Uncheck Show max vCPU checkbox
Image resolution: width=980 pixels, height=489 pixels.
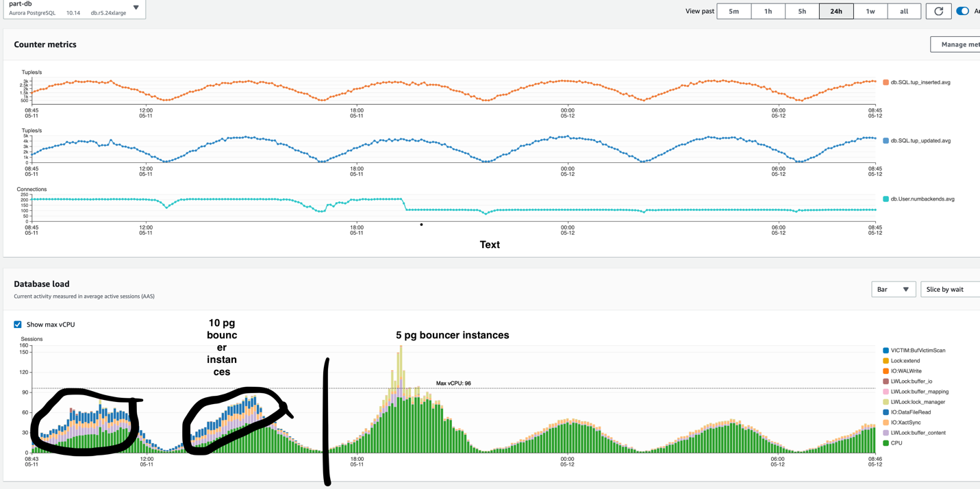pyautogui.click(x=18, y=325)
